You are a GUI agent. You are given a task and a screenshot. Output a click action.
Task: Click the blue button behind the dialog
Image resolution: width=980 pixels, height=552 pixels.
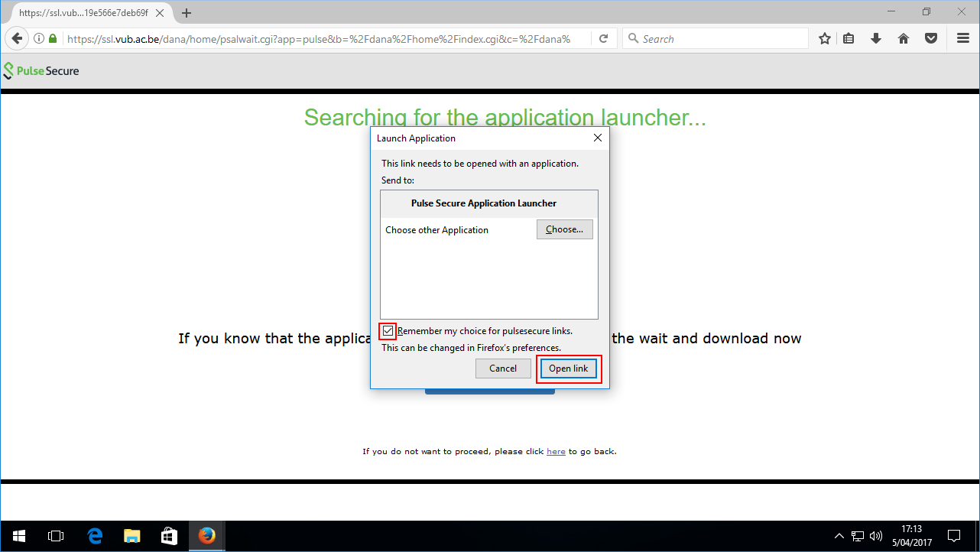[490, 391]
